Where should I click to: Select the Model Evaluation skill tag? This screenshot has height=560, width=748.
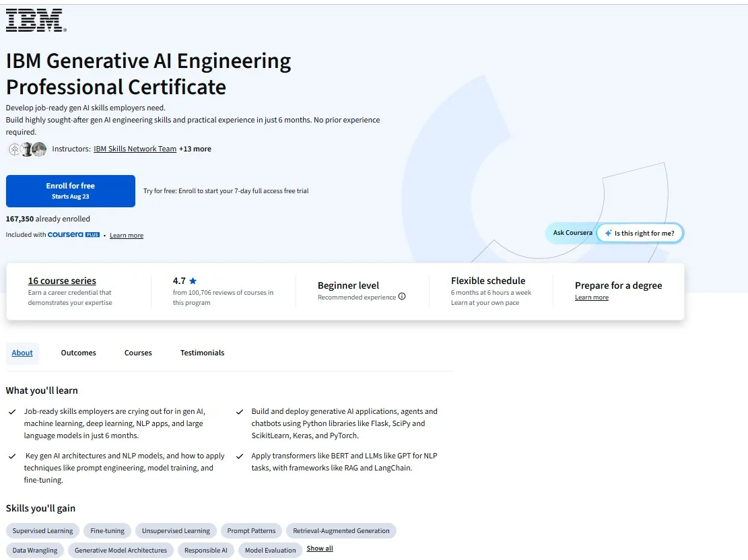point(270,551)
